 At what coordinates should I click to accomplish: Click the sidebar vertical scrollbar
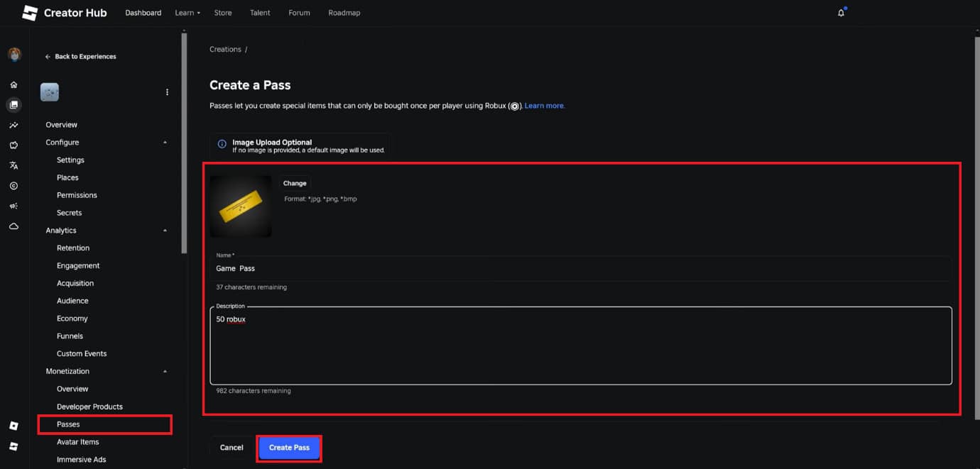tap(185, 142)
